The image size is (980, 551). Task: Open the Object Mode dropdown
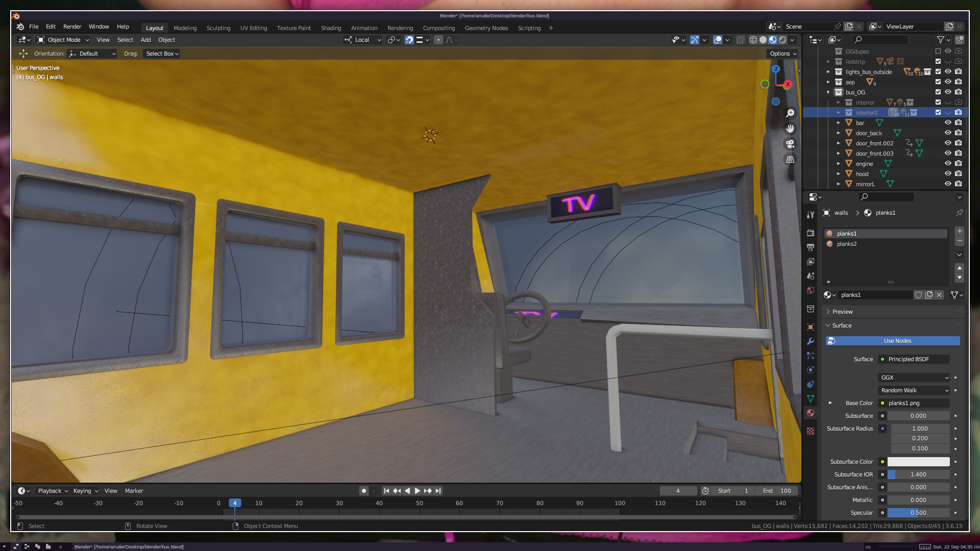[x=63, y=40]
